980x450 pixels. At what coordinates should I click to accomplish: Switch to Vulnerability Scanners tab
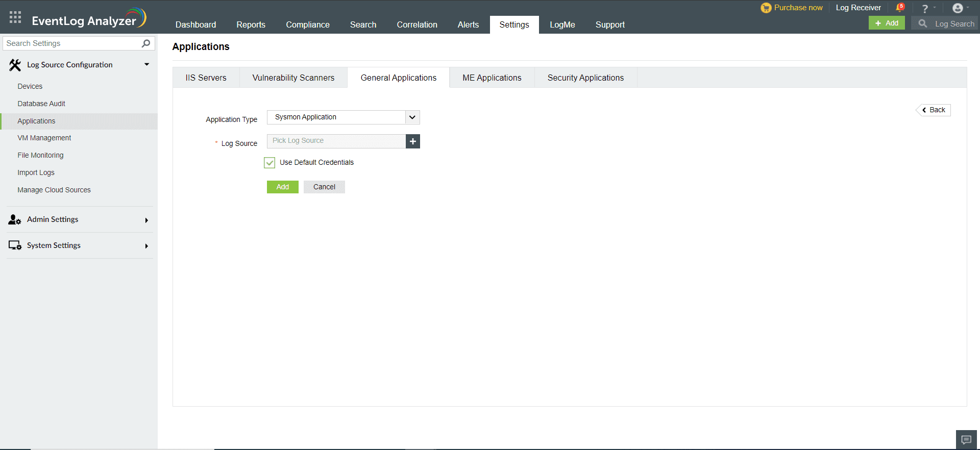pyautogui.click(x=293, y=78)
